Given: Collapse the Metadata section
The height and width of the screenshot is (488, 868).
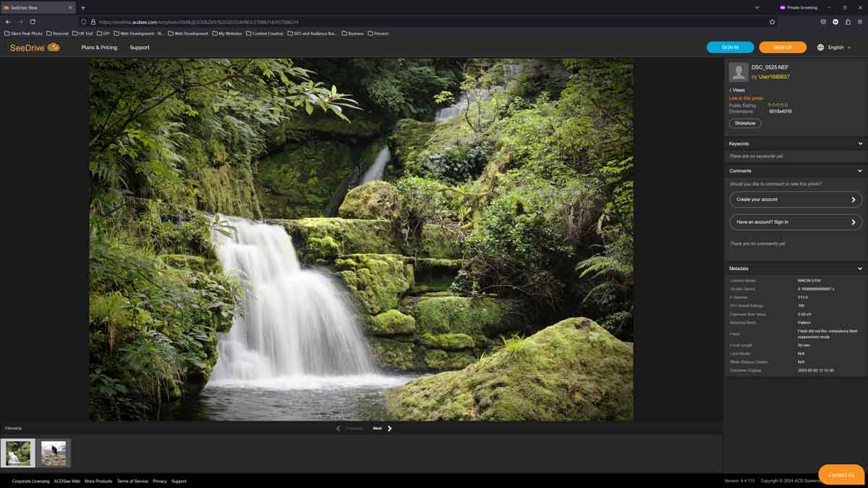Looking at the screenshot, I should pos(861,268).
